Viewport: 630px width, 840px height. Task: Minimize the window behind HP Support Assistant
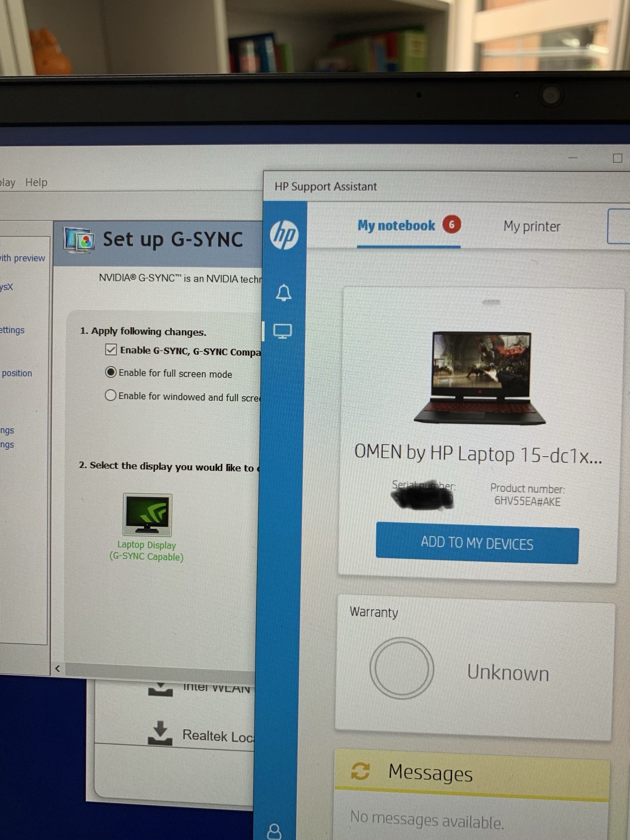pos(573,158)
